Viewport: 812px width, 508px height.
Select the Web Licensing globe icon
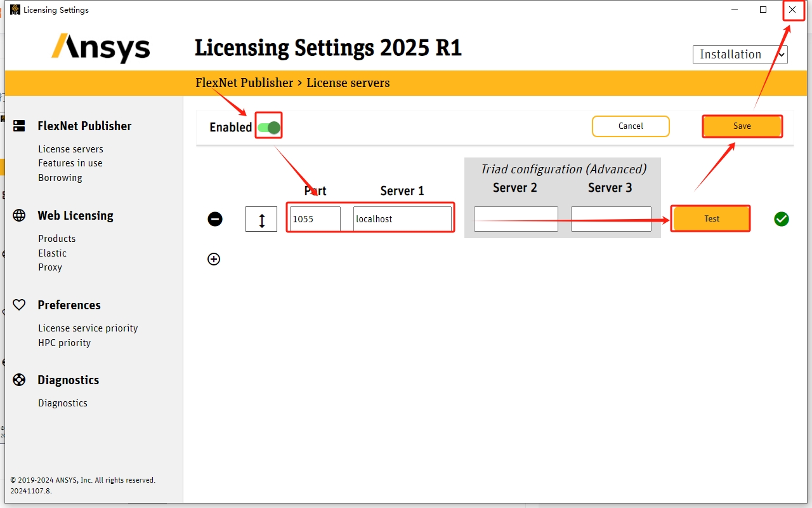click(19, 215)
